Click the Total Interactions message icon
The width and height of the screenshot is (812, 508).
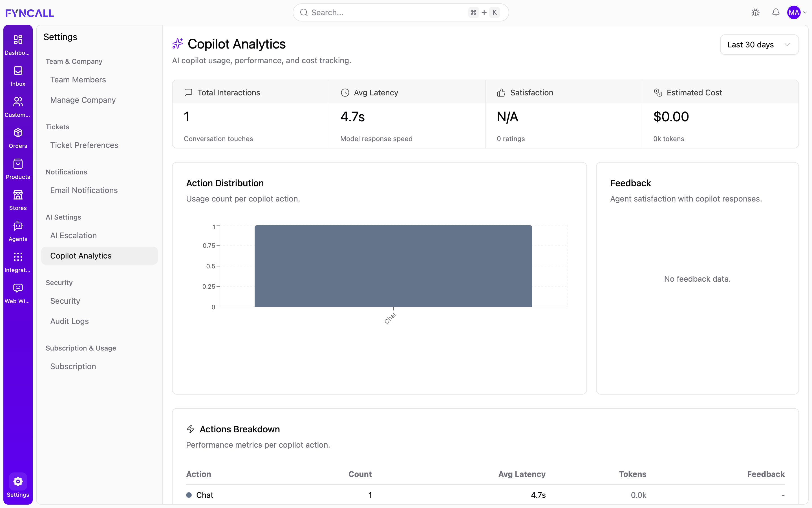pos(188,92)
